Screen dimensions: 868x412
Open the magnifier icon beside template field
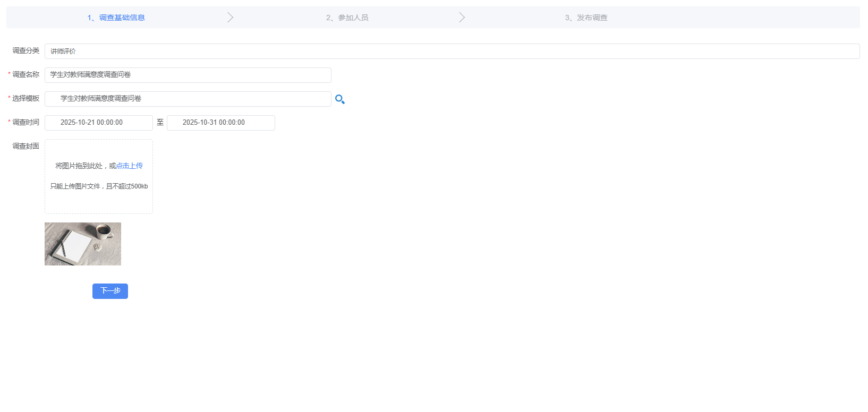pos(340,99)
